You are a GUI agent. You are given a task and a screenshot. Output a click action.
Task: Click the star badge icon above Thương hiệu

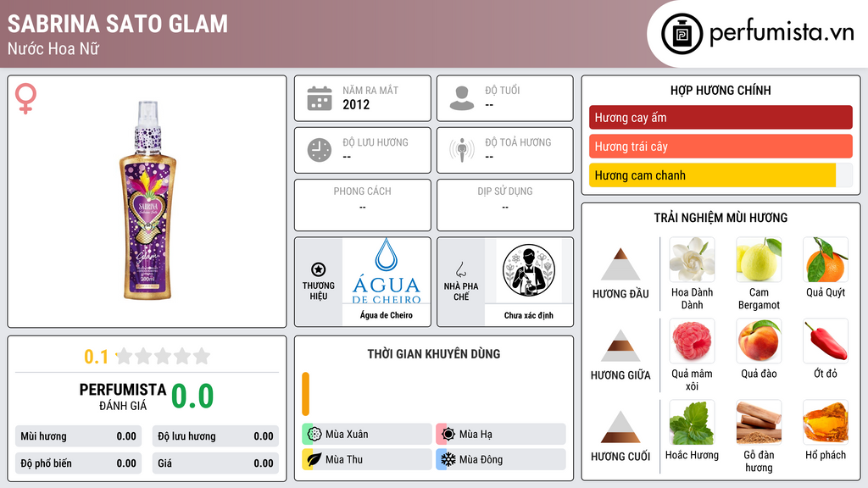click(x=319, y=269)
